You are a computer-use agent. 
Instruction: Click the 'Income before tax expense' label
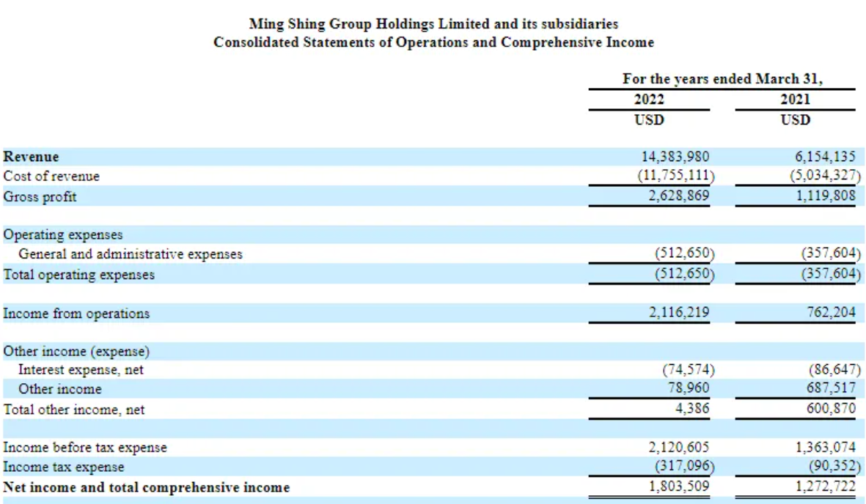85,448
